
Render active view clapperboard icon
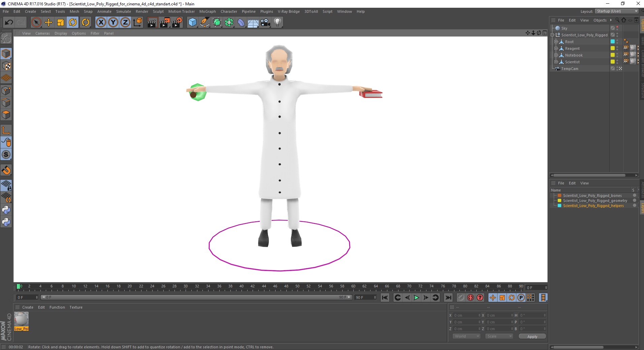[152, 23]
